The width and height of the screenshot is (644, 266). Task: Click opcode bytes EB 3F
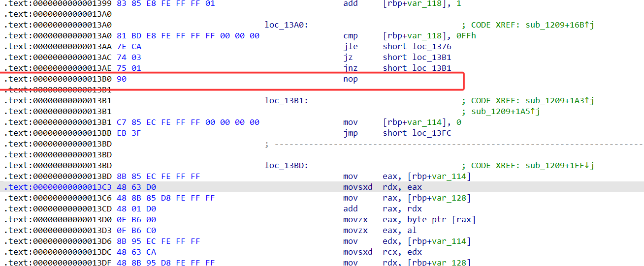(x=129, y=133)
